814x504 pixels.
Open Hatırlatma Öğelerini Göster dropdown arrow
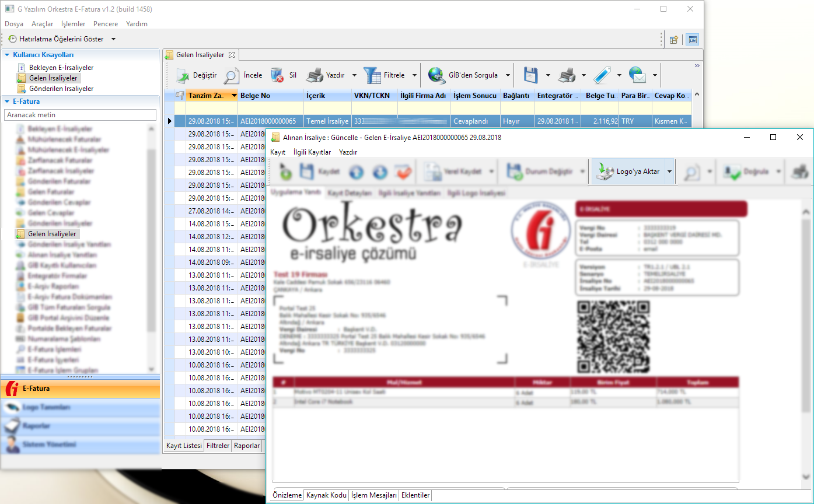[113, 39]
